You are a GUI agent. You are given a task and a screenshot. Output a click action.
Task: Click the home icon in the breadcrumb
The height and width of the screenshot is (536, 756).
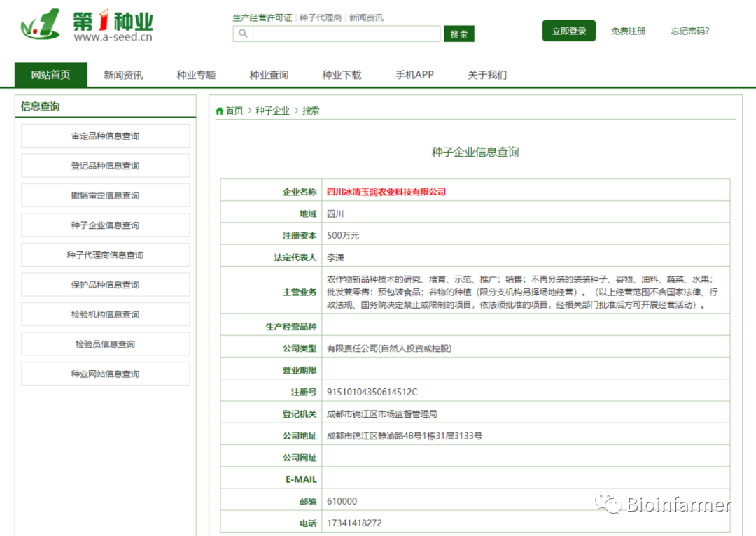point(219,111)
